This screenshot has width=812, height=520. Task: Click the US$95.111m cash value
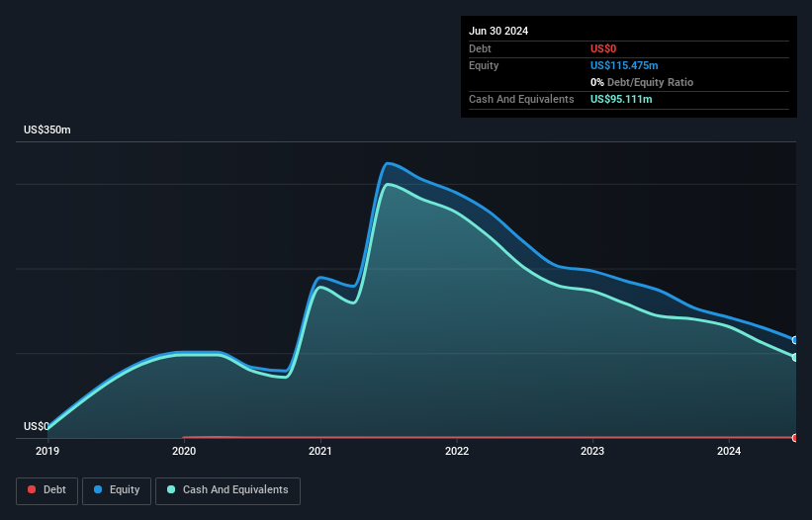[x=621, y=99]
